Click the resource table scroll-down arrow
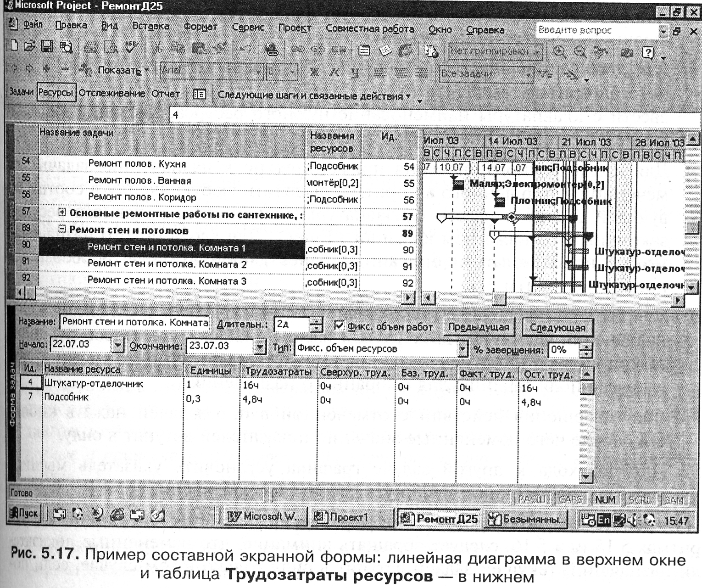702x588 pixels. coord(586,477)
